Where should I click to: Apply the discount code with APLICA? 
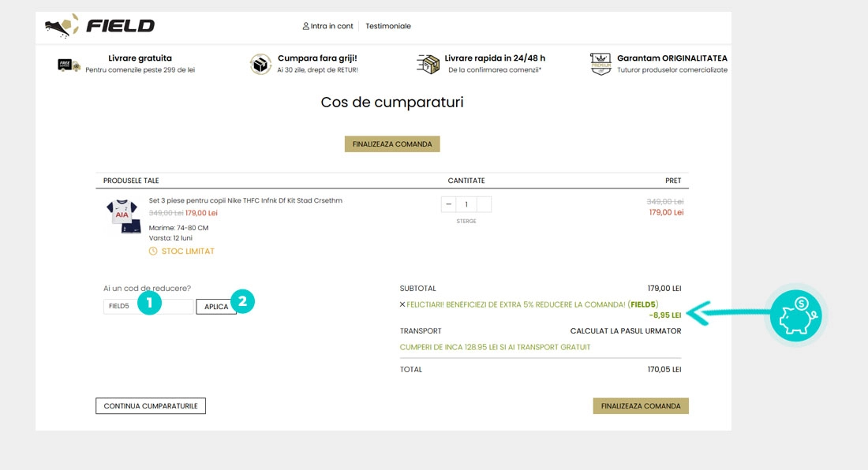(x=216, y=306)
